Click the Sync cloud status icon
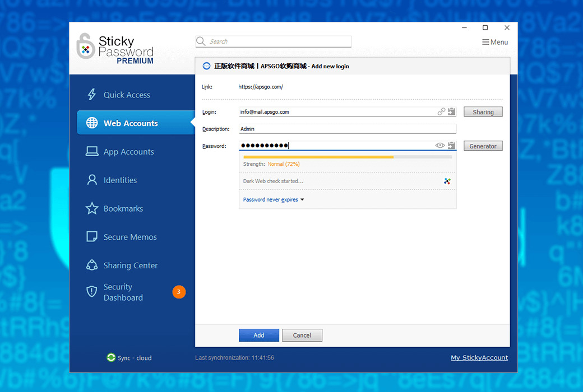The width and height of the screenshot is (583, 392). point(111,357)
